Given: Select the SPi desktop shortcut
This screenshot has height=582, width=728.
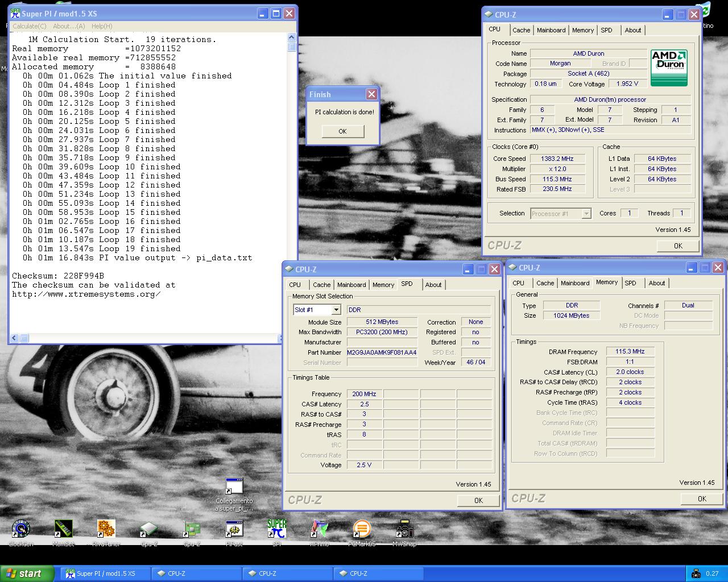Looking at the screenshot, I should click(277, 533).
